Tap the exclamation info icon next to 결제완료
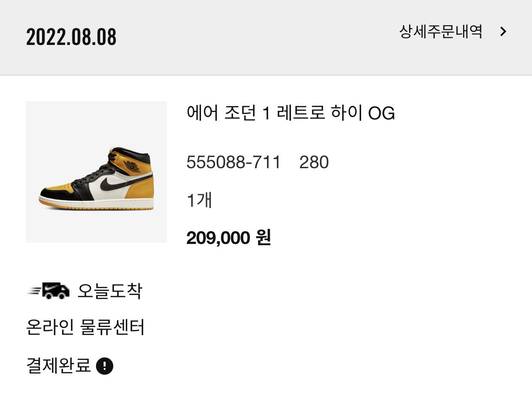532x404 pixels. click(105, 366)
